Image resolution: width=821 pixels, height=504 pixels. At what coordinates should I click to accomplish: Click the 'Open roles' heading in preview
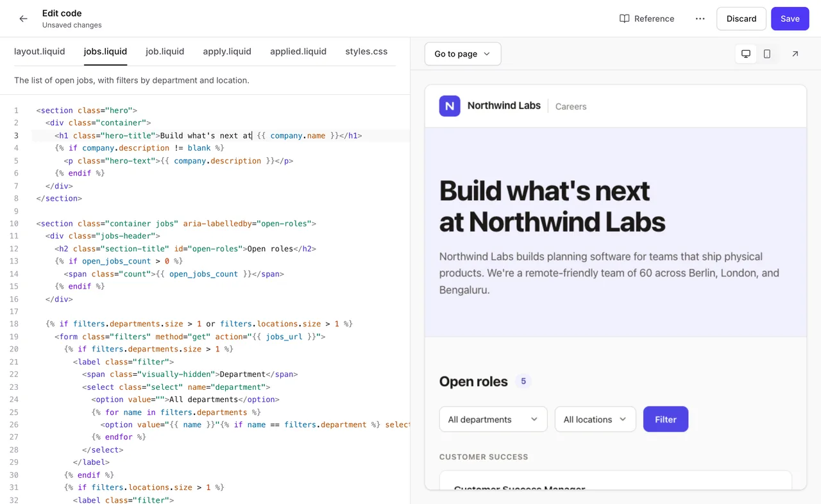[473, 382]
